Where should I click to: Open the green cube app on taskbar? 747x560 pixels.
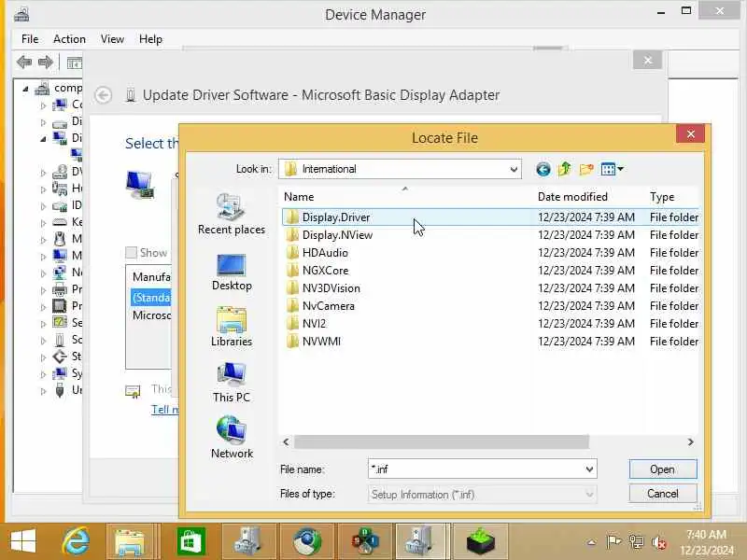click(x=480, y=541)
